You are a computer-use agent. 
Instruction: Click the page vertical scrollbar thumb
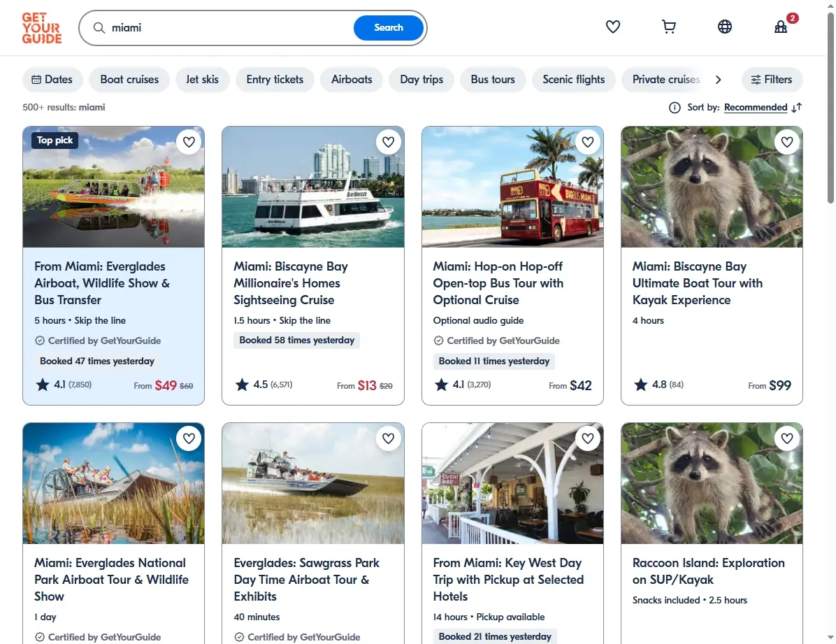830,108
